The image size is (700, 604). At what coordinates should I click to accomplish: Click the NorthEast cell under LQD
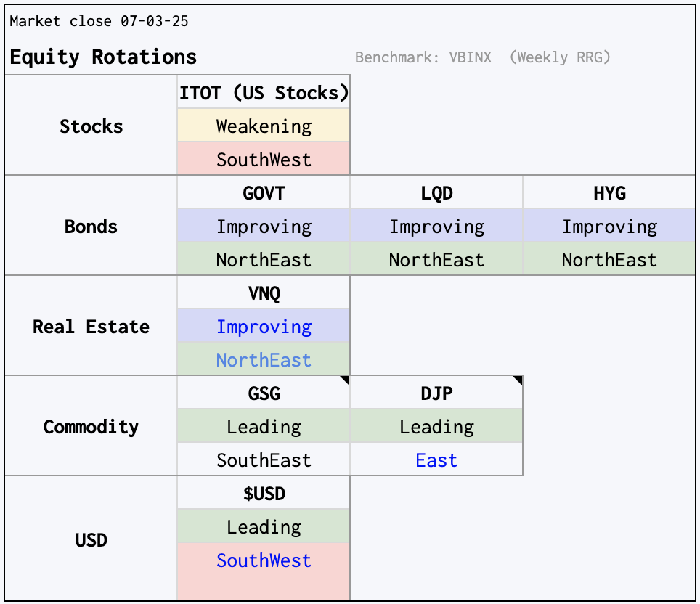pos(436,259)
